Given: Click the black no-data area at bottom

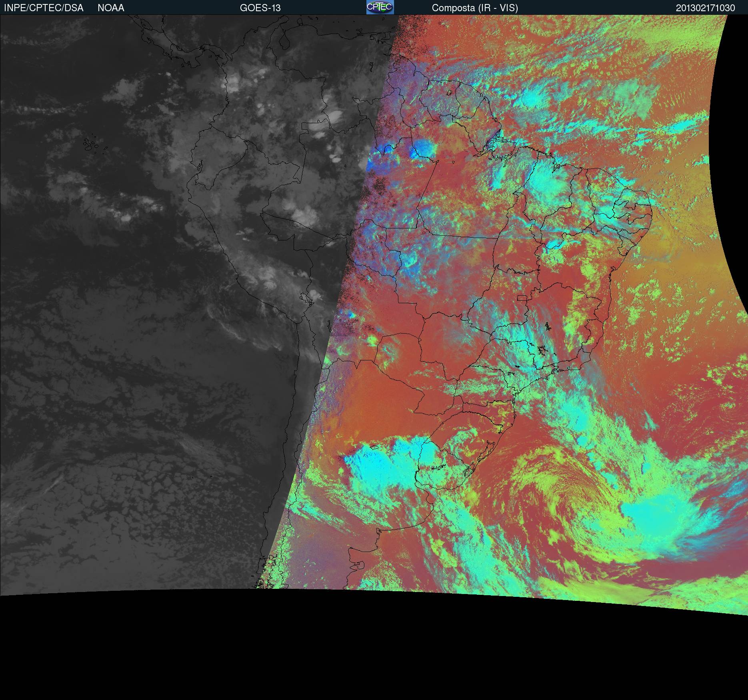Looking at the screenshot, I should 360,648.
